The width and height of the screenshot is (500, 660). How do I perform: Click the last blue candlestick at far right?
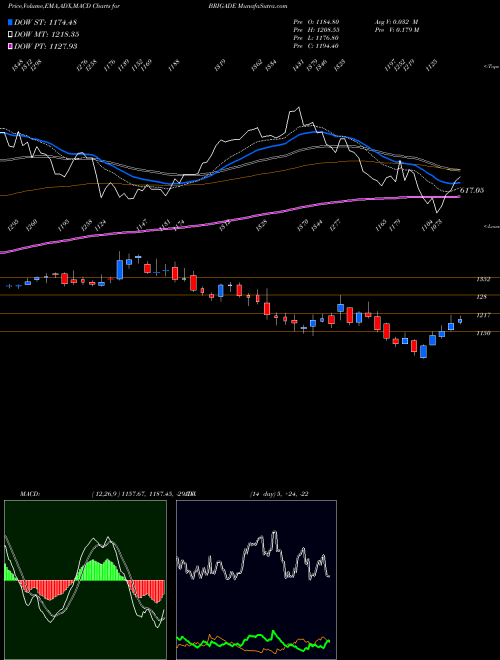tap(460, 321)
